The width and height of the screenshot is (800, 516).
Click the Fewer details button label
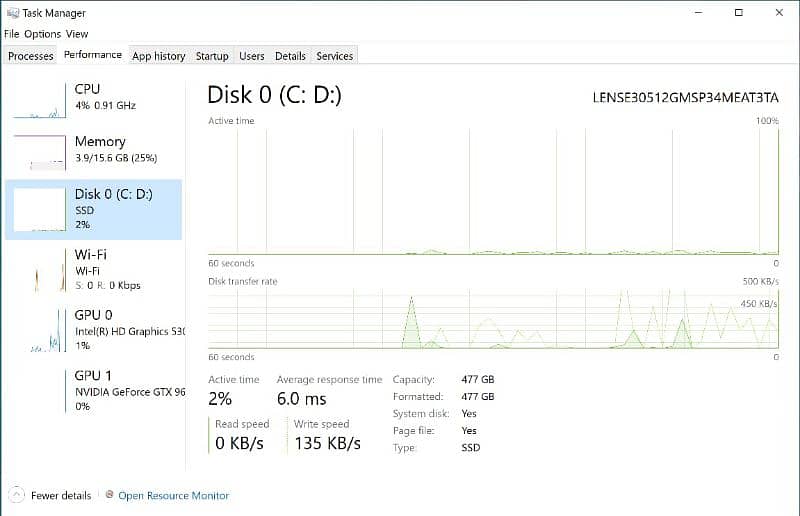[61, 495]
